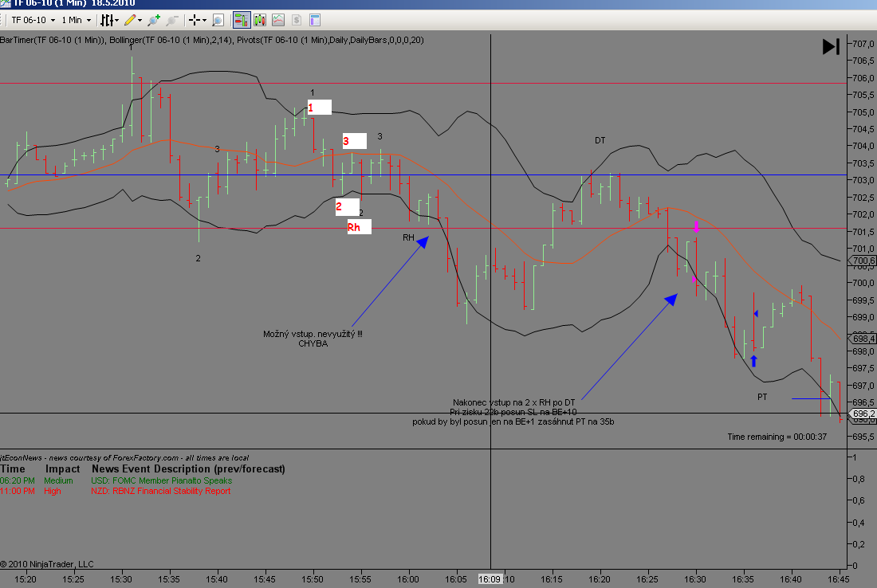Select the RBNZ Financial Stability Report row

click(x=161, y=492)
